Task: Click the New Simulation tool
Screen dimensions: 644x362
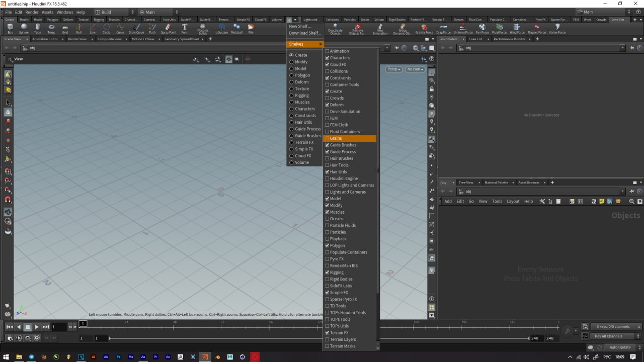Action: click(x=380, y=29)
